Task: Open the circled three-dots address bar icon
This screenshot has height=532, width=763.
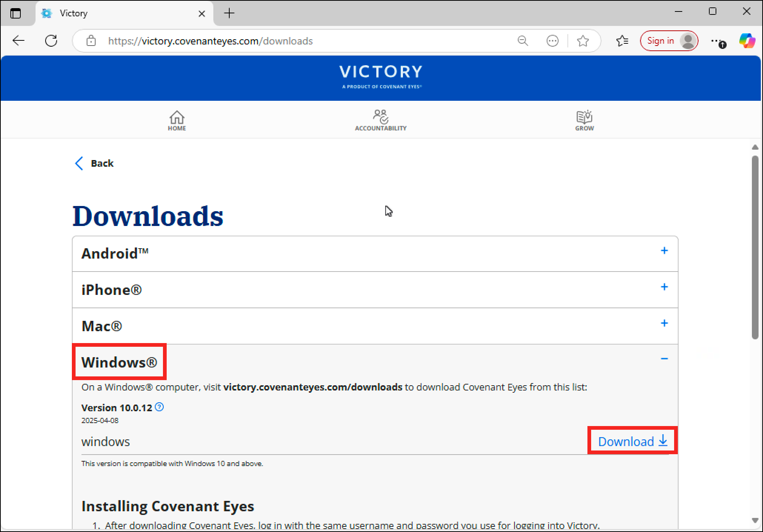Action: click(x=553, y=41)
